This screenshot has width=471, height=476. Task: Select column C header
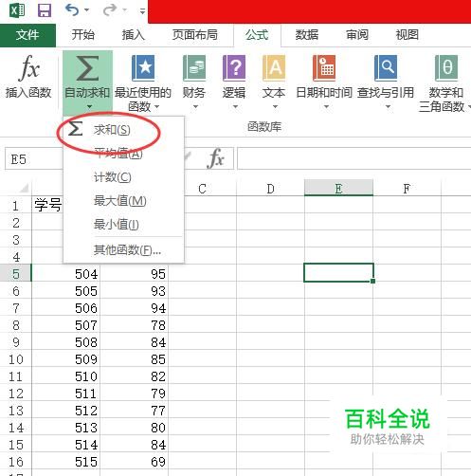tap(202, 189)
